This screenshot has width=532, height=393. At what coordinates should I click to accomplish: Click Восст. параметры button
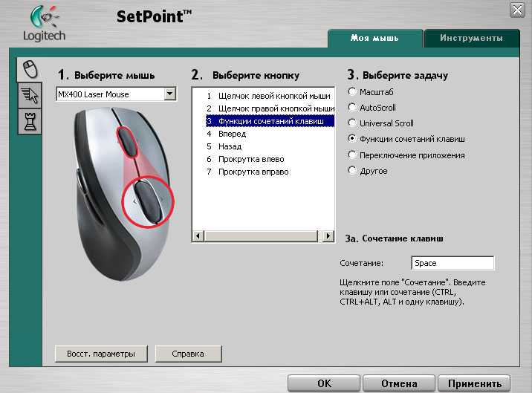101,354
